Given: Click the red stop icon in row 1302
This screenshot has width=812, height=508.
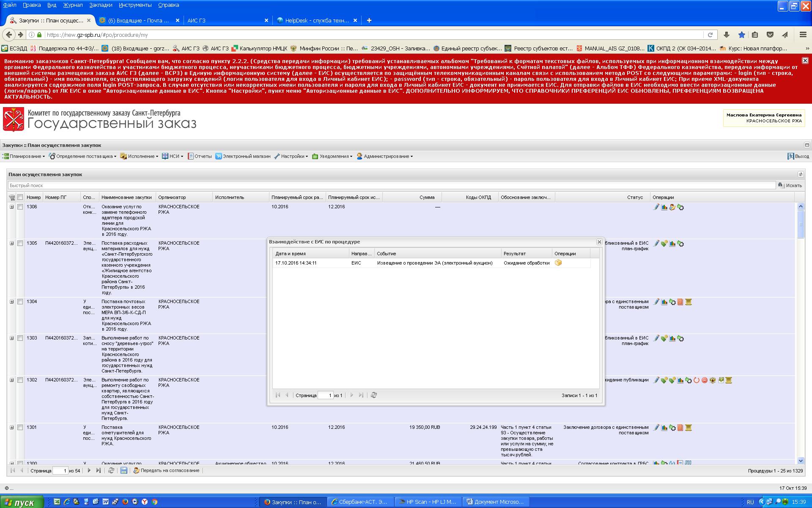Looking at the screenshot, I should [705, 380].
